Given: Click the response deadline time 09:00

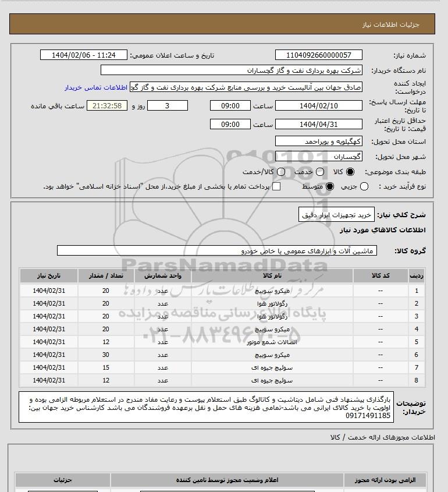Looking at the screenshot, I should click(x=230, y=106).
